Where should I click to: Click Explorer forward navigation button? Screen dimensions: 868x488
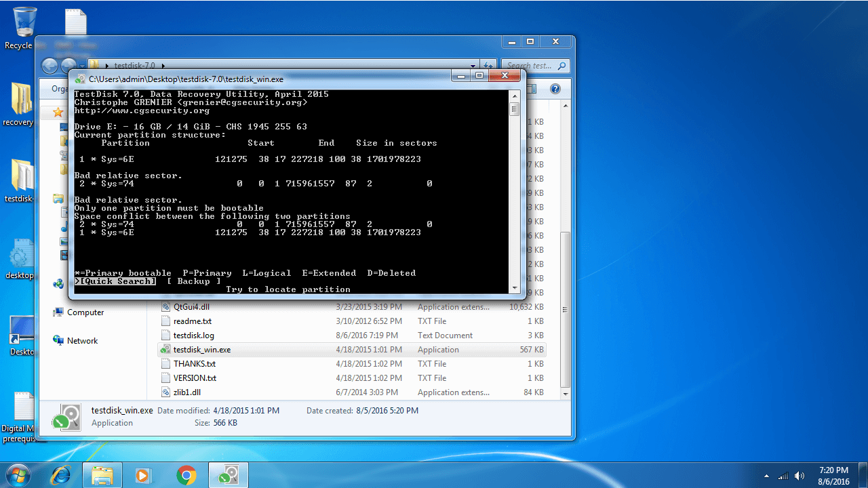[68, 66]
